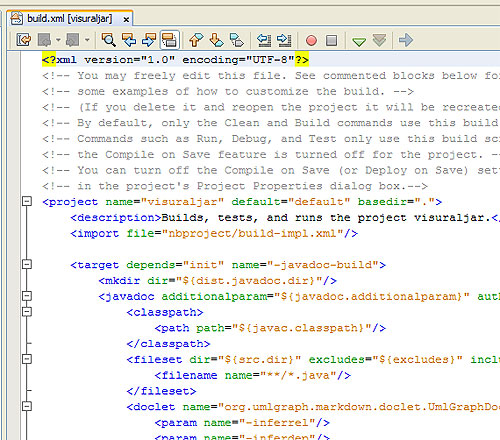Collapse the classpath element fold
Viewport: 500px width, 440px height.
[27, 312]
